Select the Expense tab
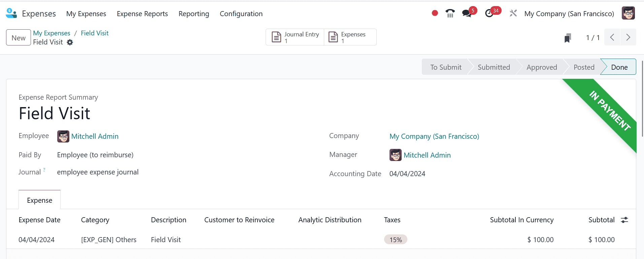The width and height of the screenshot is (644, 259). [40, 200]
